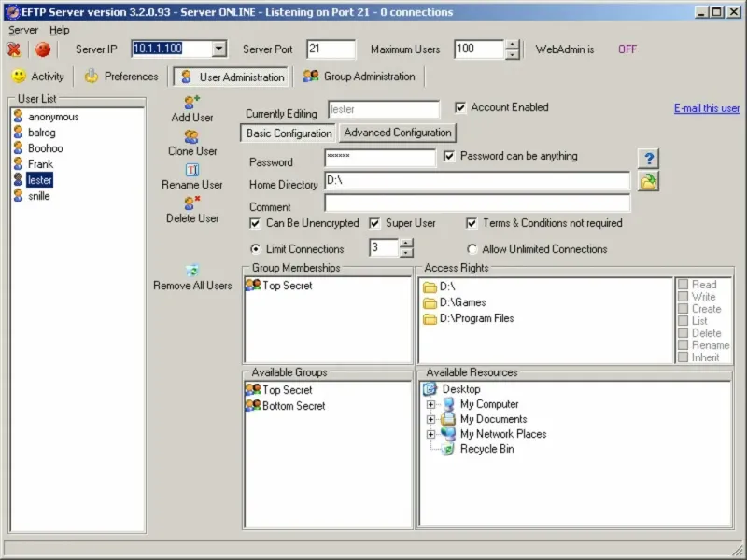Click in the Comment field
747x560 pixels.
pyautogui.click(x=477, y=203)
